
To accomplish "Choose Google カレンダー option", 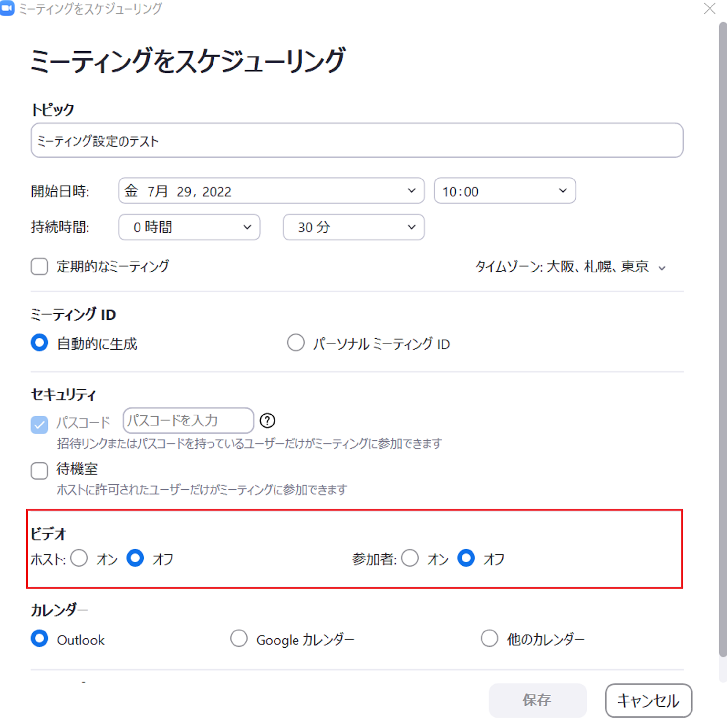I will [239, 639].
